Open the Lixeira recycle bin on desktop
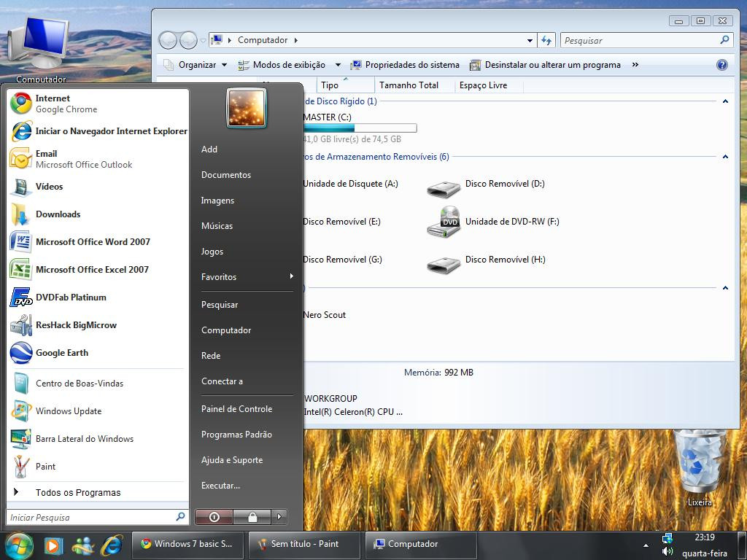 coord(700,467)
